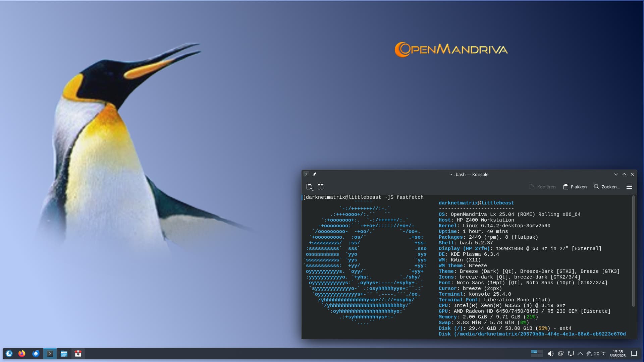Open the OpenMandriva application launcher

pyautogui.click(x=9, y=354)
